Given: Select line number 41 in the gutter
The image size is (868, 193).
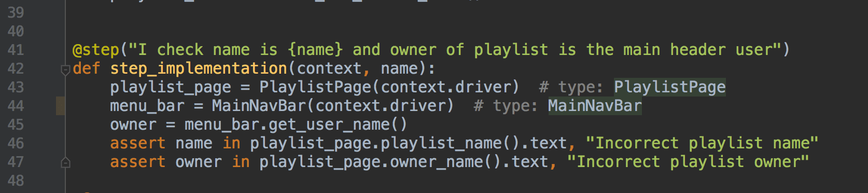Looking at the screenshot, I should (x=16, y=50).
